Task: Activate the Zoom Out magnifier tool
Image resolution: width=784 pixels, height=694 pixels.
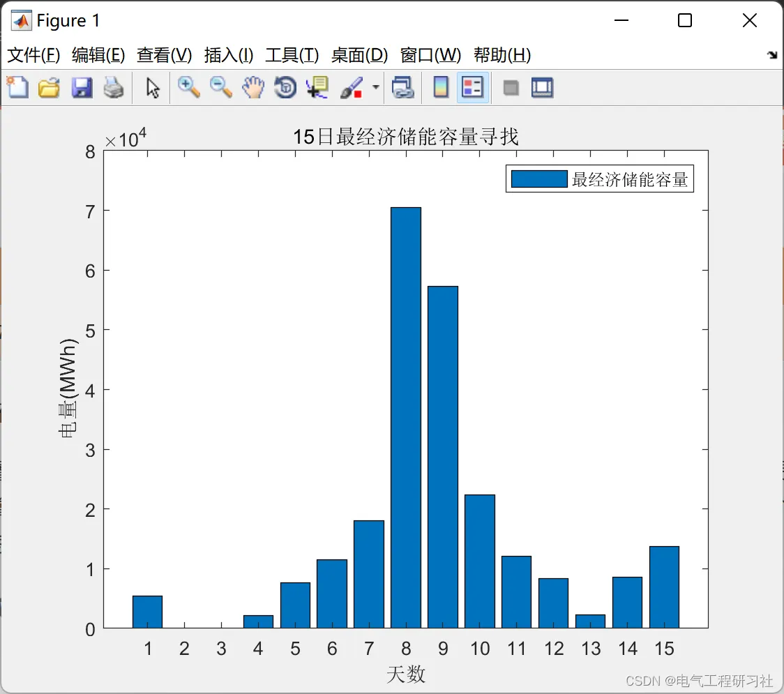Action: 220,87
